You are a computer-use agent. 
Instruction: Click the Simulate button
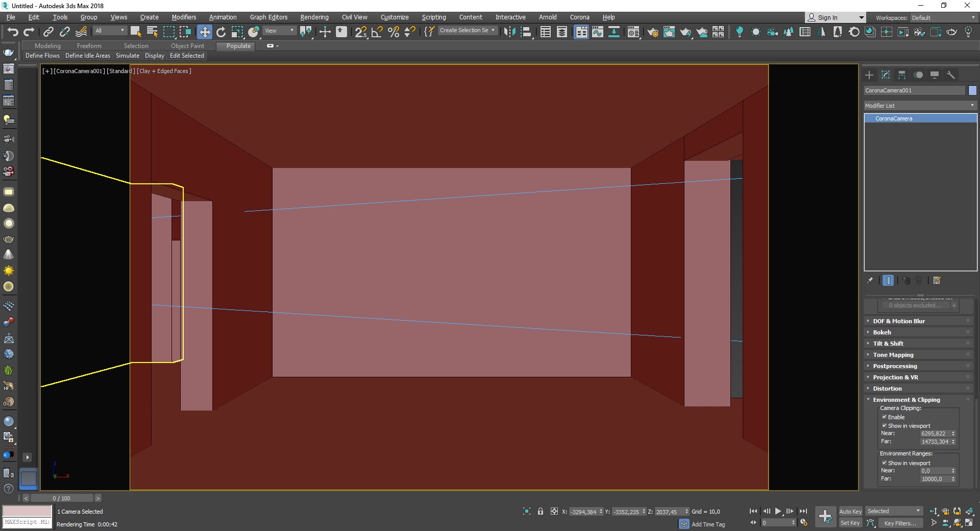[128, 56]
